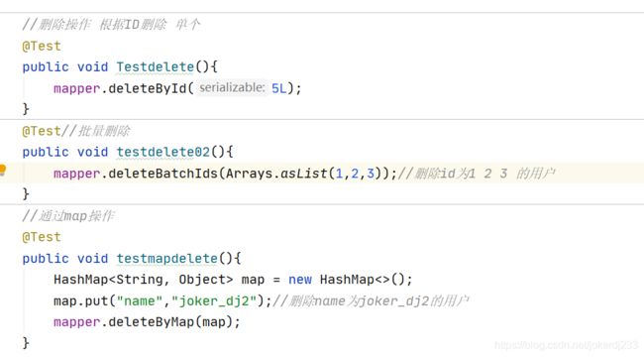Image resolution: width=644 pixels, height=357 pixels.
Task: Click the deleteById method call
Action: point(147,88)
